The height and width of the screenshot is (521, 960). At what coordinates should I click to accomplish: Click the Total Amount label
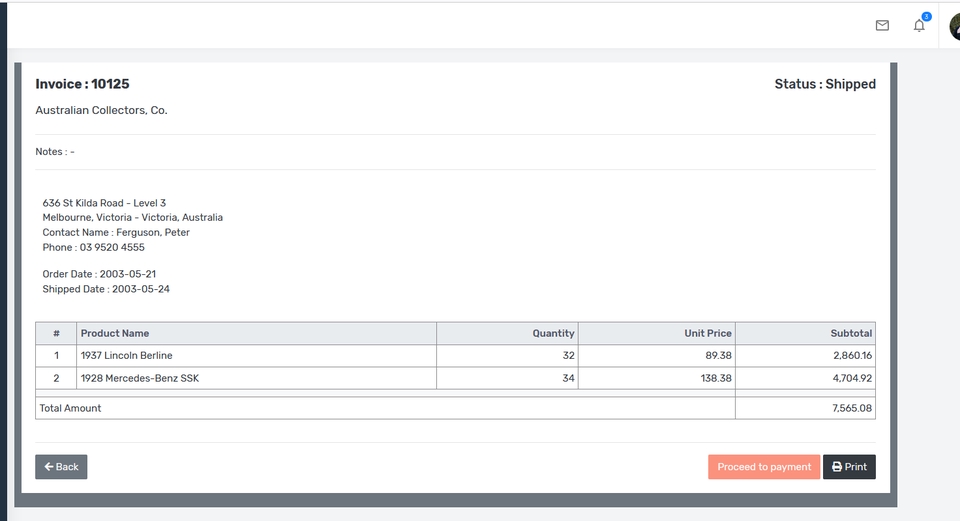(x=70, y=408)
